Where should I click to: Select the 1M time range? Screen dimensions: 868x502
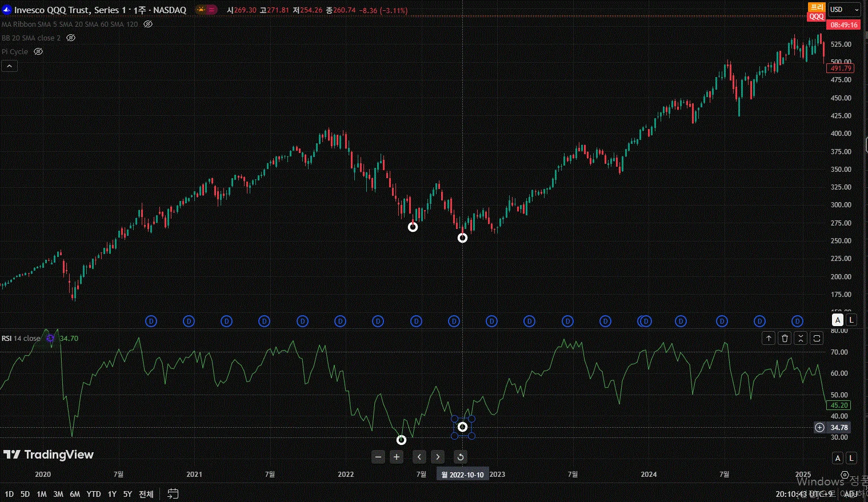(42, 494)
